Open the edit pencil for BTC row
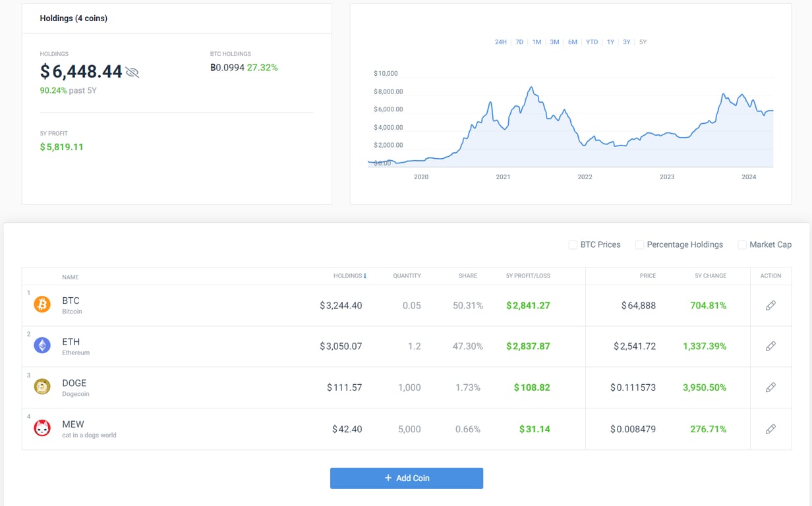The height and width of the screenshot is (506, 812). point(770,304)
